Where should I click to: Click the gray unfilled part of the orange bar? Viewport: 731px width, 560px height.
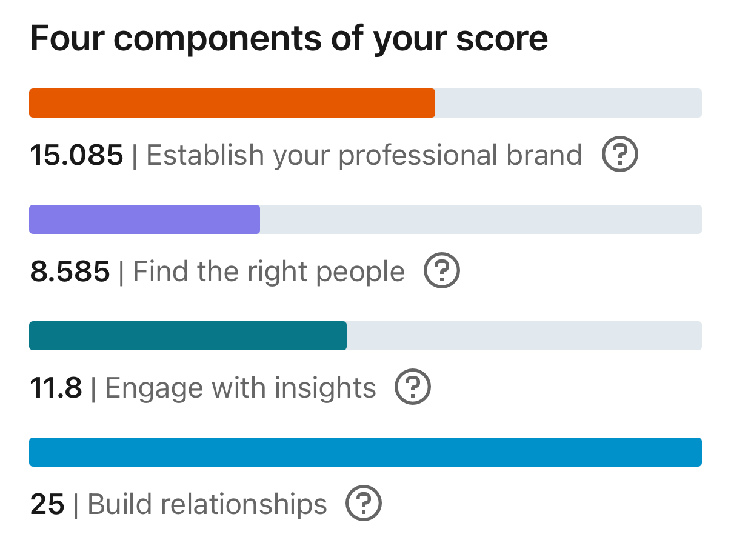pos(568,103)
